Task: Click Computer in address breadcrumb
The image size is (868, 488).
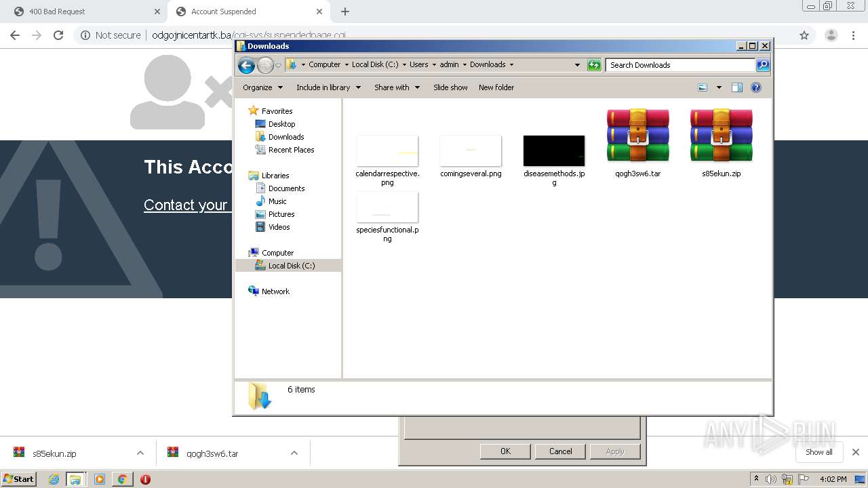Action: tap(324, 64)
